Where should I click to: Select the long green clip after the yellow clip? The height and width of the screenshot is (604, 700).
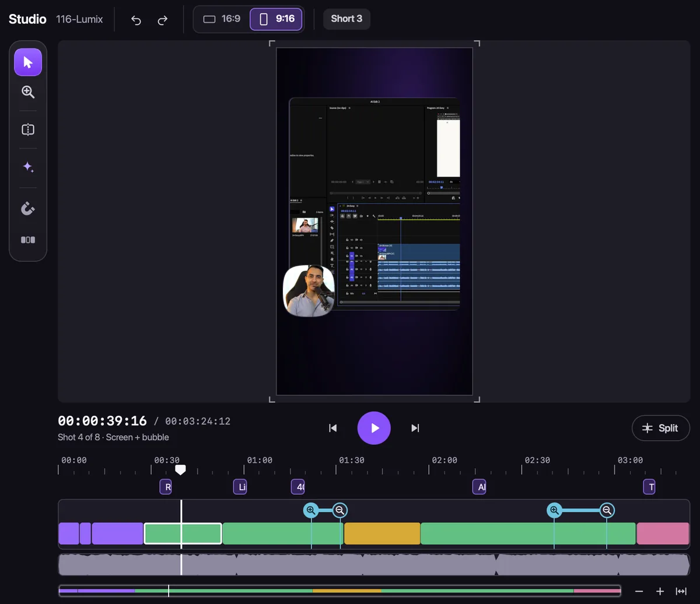528,533
